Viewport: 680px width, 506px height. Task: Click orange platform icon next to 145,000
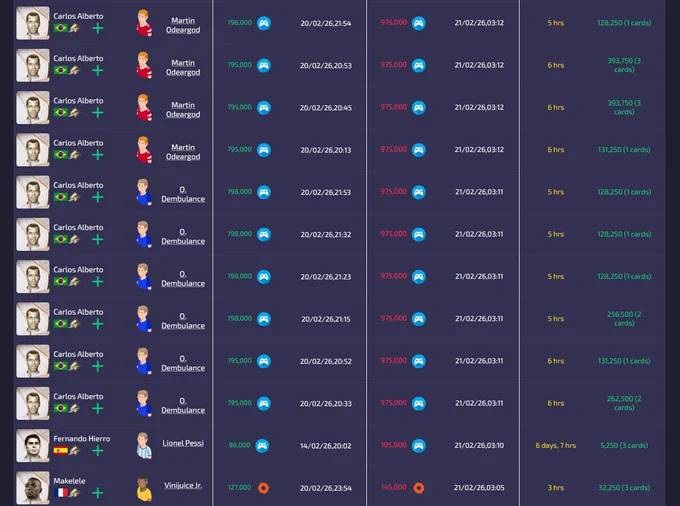click(418, 488)
